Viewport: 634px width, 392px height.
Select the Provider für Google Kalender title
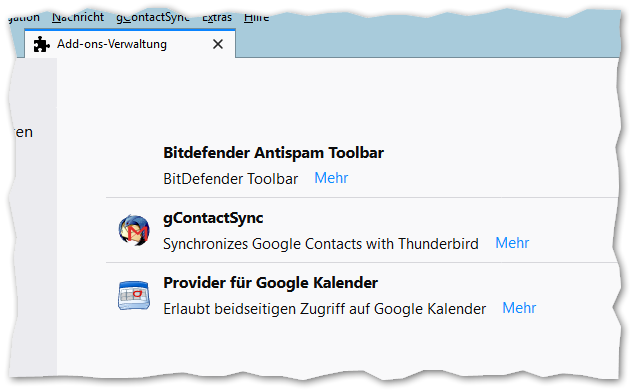(x=271, y=283)
